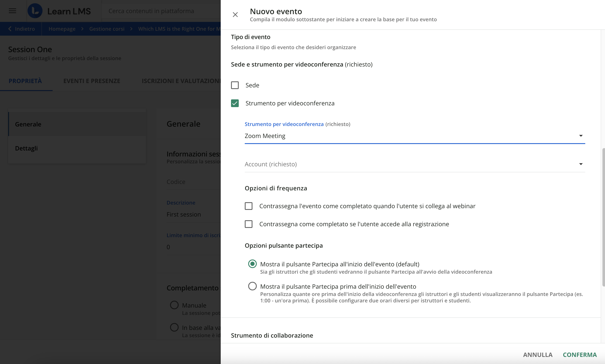Open the Zoom Meeting tool dropdown

pyautogui.click(x=415, y=136)
